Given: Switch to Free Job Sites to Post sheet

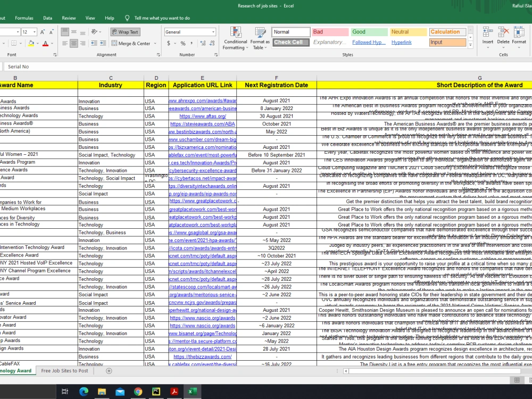Looking at the screenshot, I should point(64,371).
